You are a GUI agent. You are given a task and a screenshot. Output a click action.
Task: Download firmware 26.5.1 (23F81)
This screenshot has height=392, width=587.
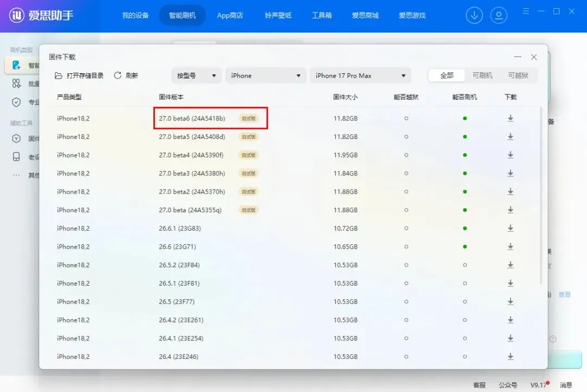pos(510,283)
